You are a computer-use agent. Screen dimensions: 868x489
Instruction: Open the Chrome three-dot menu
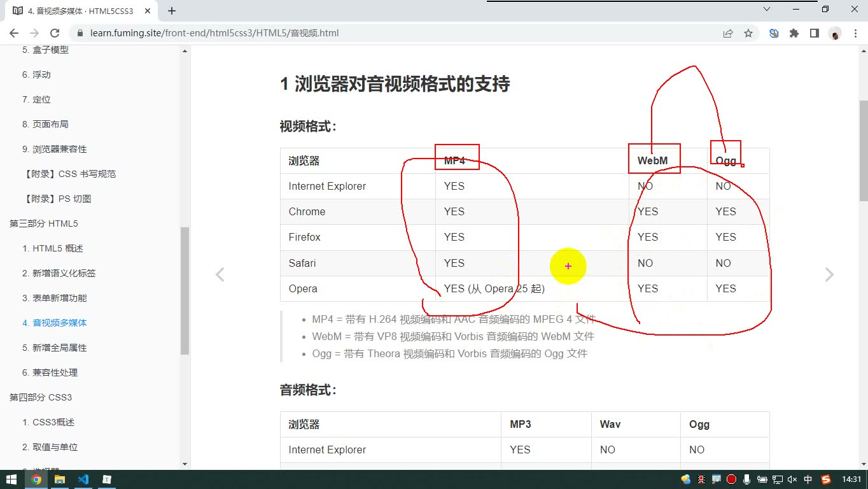pos(855,33)
